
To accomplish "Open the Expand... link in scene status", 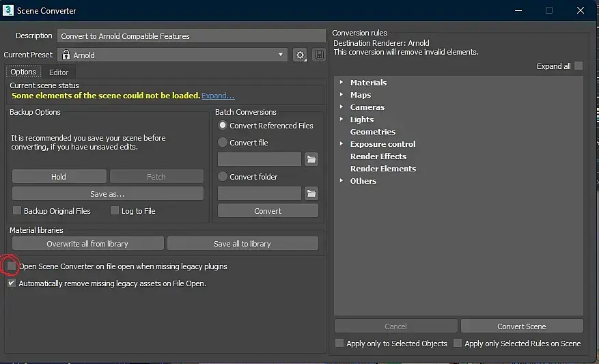I will 218,96.
